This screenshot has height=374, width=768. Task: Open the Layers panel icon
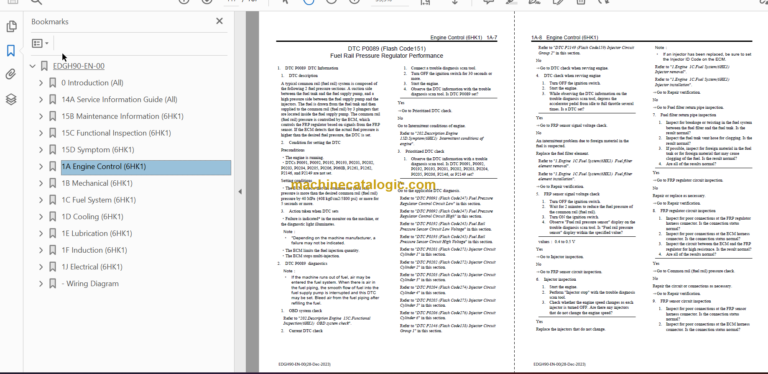tap(11, 99)
